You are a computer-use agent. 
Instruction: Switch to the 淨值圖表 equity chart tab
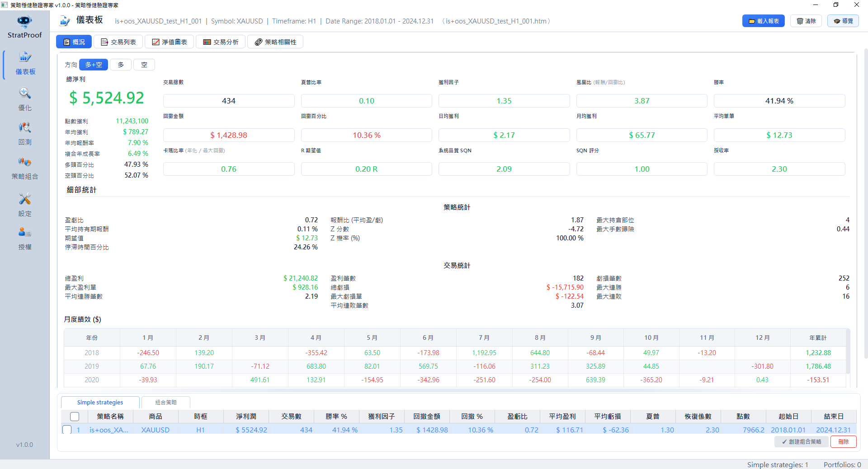point(170,42)
